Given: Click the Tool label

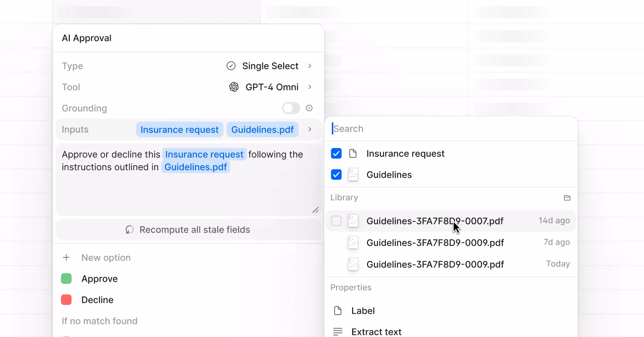Looking at the screenshot, I should click(x=71, y=87).
